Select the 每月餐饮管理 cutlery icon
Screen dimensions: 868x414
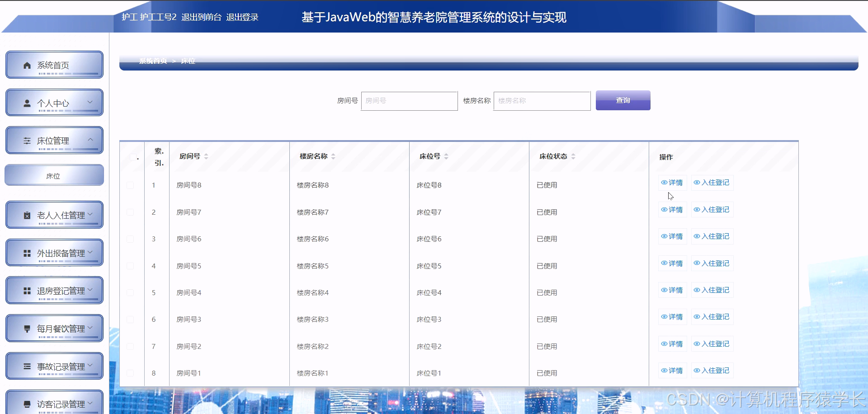coord(26,328)
